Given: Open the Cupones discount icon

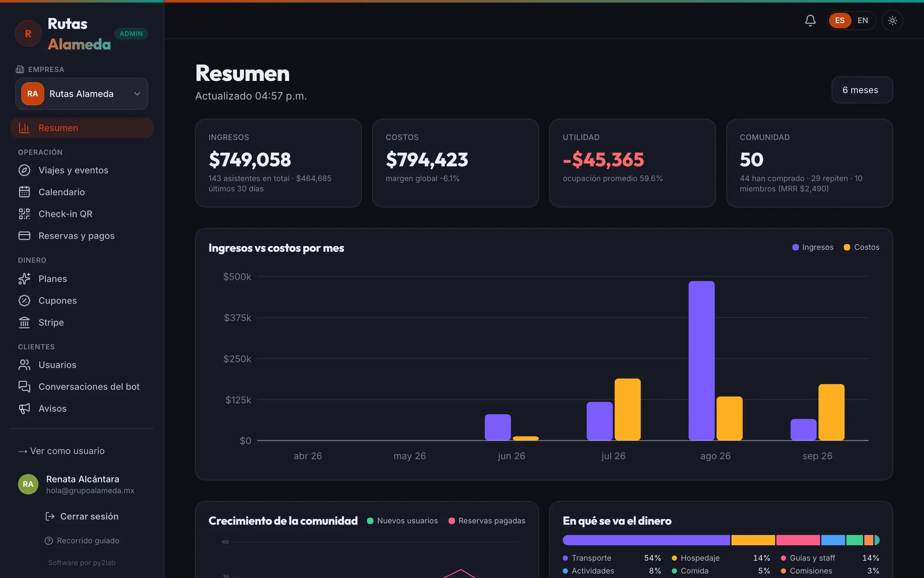Looking at the screenshot, I should click(x=24, y=301).
